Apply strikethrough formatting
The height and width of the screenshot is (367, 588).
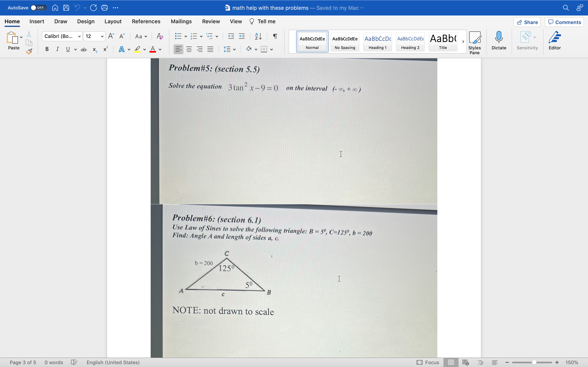tap(84, 49)
